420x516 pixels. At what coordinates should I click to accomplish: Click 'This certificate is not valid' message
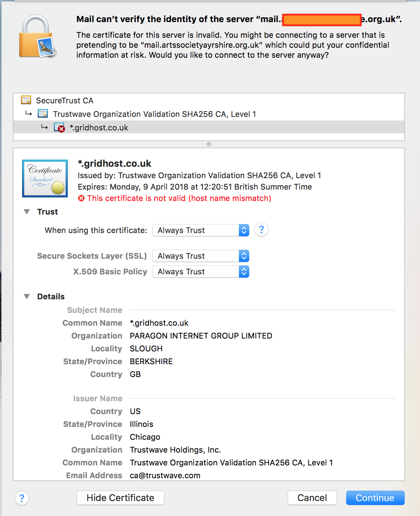pyautogui.click(x=179, y=198)
